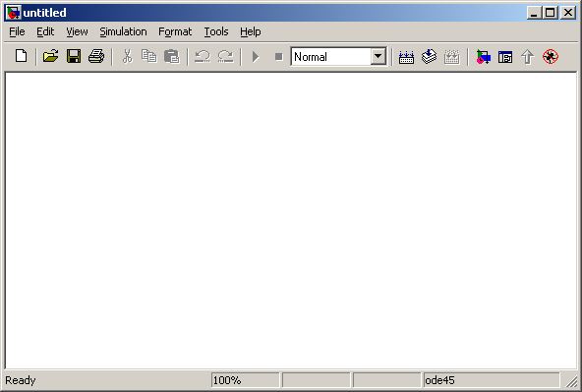Click the Simulink icon in the title bar
Viewport: 582px width, 392px height.
click(14, 13)
